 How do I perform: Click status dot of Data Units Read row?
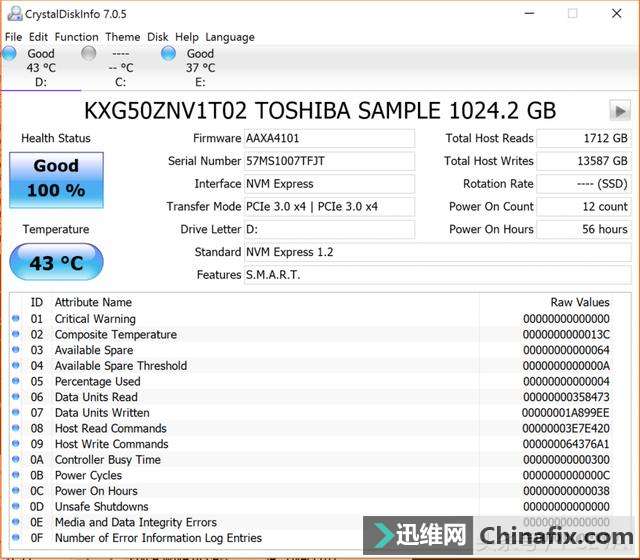pos(16,396)
